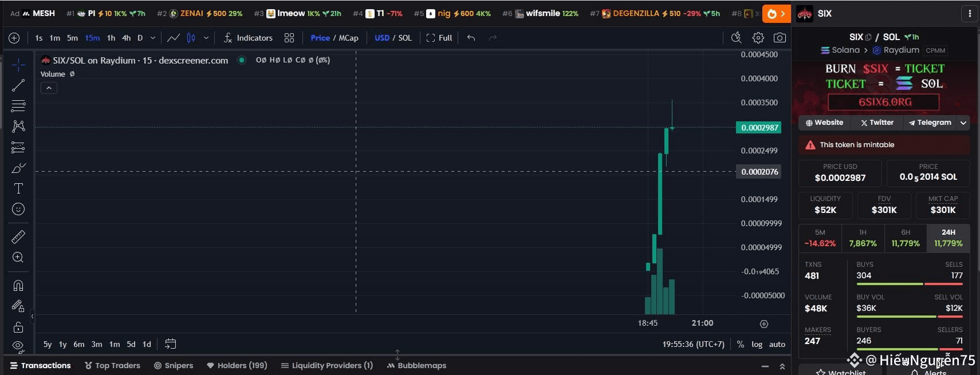The width and height of the screenshot is (980, 375).
Task: Redo the chart action
Action: [493, 38]
